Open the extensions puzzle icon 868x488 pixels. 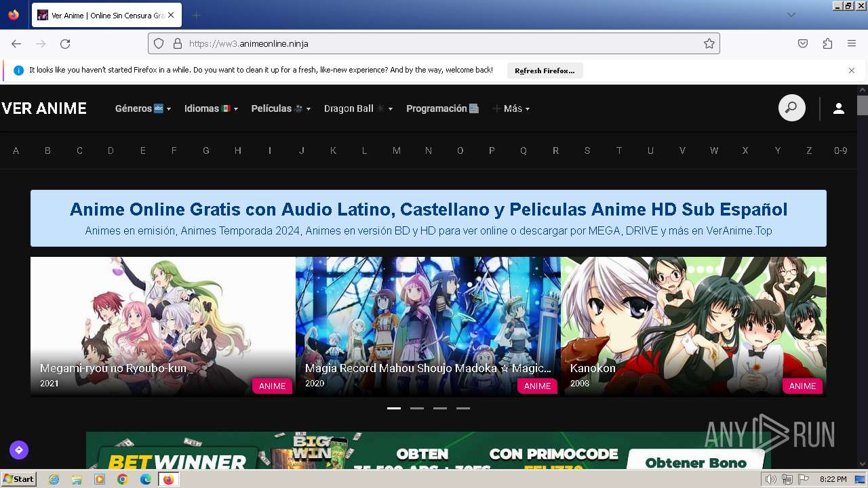(827, 43)
